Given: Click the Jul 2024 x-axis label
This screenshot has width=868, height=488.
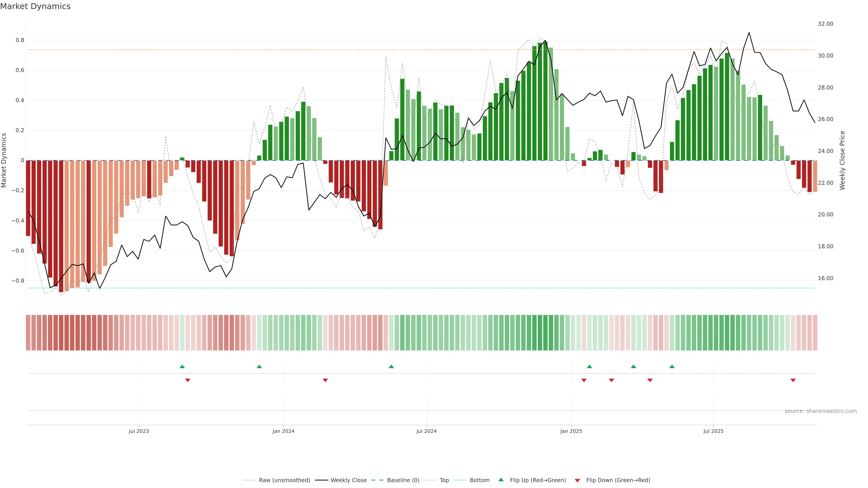Looking at the screenshot, I should [426, 431].
